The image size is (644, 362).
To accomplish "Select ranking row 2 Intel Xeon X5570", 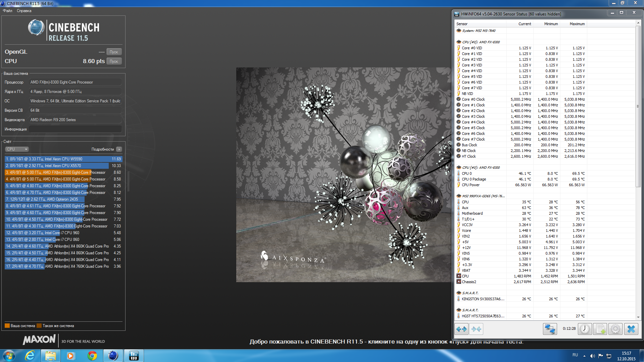I will 63,166.
